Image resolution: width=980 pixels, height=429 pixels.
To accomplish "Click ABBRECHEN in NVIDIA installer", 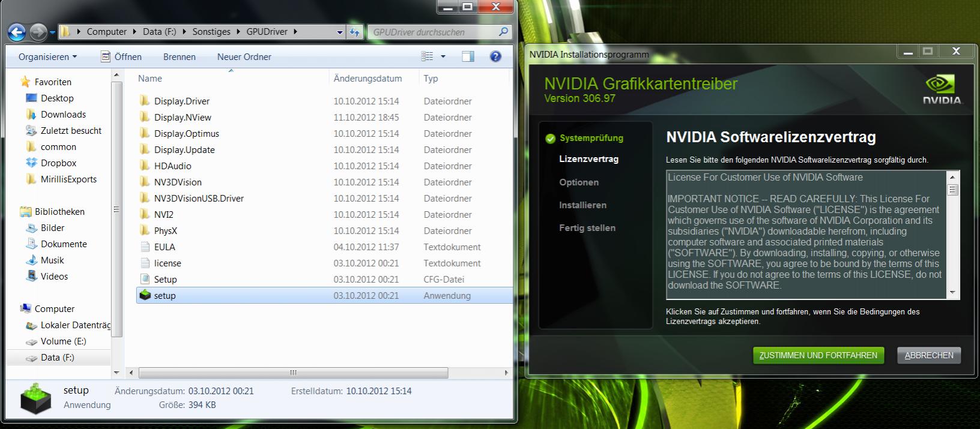I will coord(929,355).
